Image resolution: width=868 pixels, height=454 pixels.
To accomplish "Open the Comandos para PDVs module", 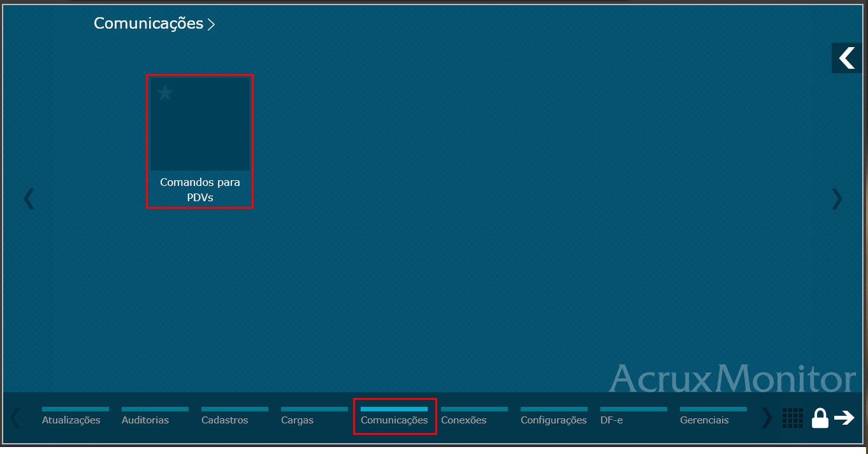I will (x=199, y=123).
